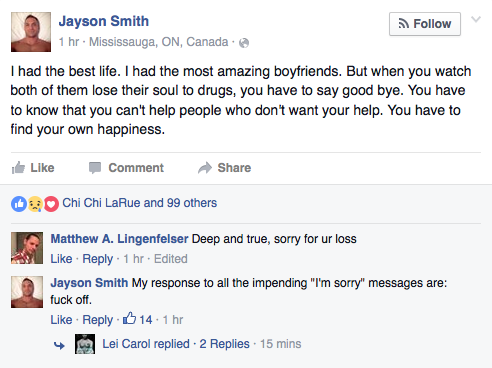This screenshot has height=368, width=492.
Task: Open the post options chevron menu
Action: coord(476,19)
